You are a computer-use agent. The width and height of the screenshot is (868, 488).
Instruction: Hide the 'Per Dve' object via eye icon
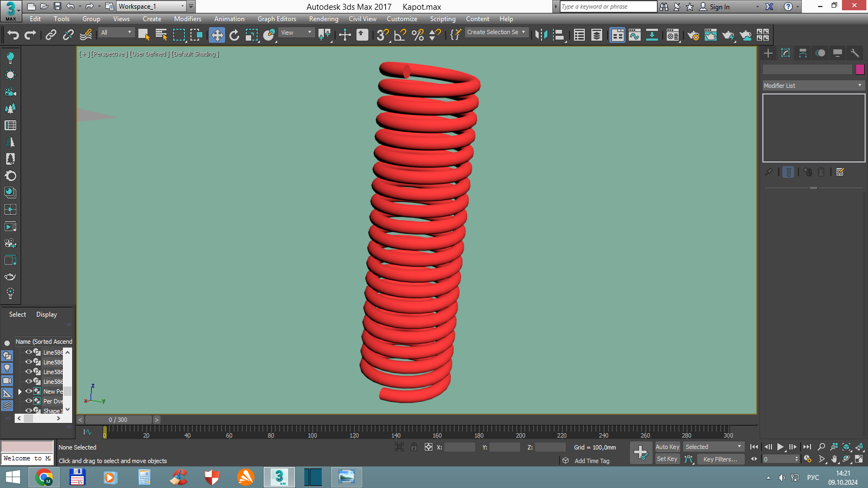coord(29,401)
